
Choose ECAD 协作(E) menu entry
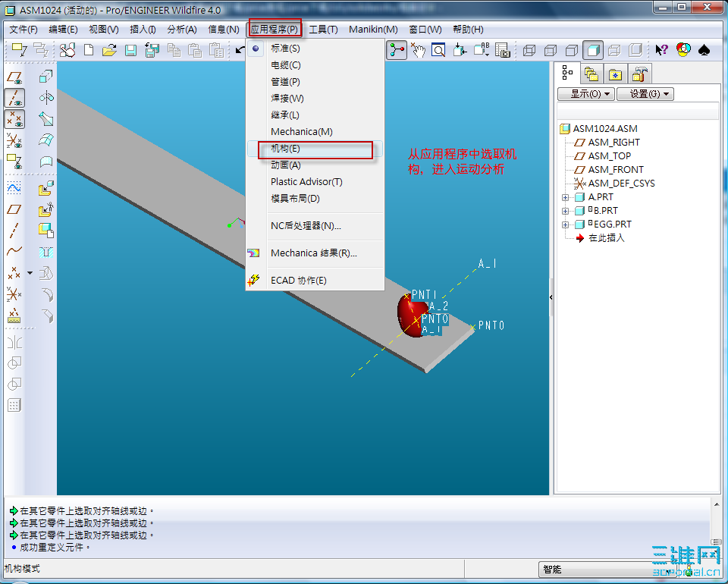point(315,281)
